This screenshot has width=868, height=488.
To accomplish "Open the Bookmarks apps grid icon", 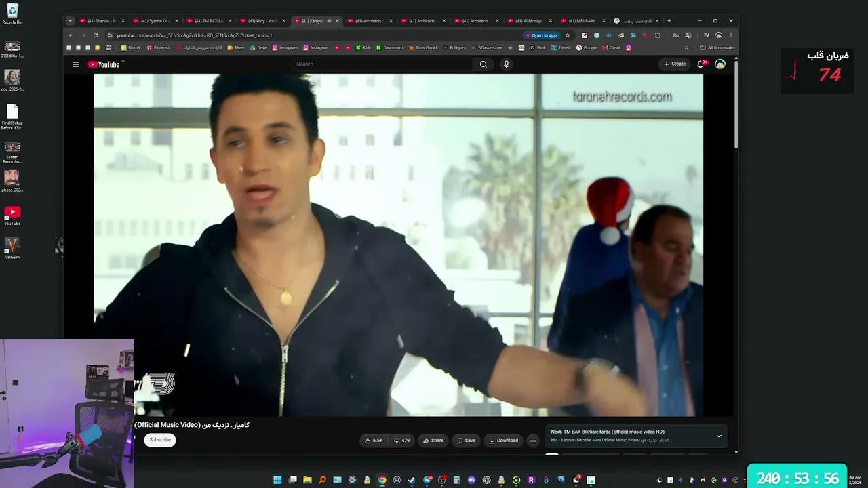I will (108, 48).
